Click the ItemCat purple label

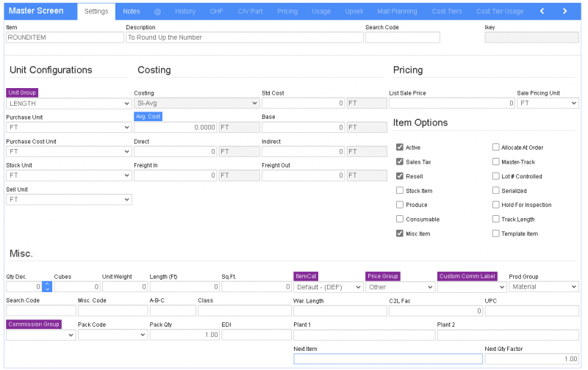pyautogui.click(x=306, y=276)
